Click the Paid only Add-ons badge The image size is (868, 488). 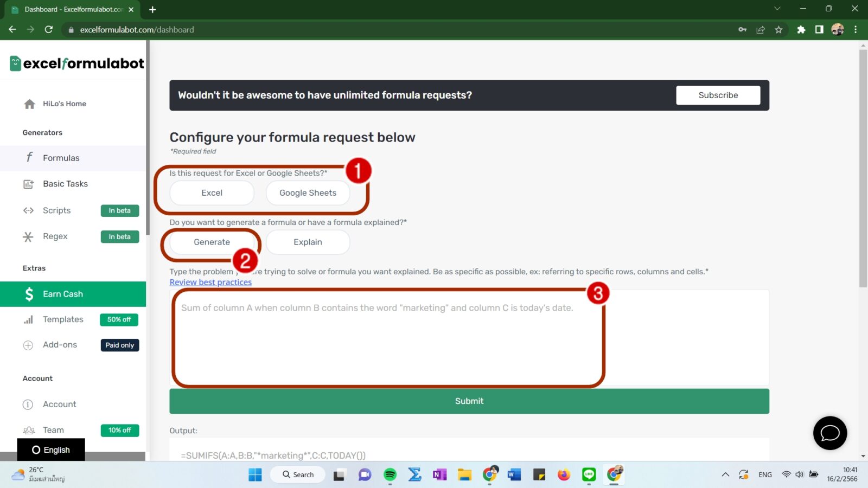(120, 345)
